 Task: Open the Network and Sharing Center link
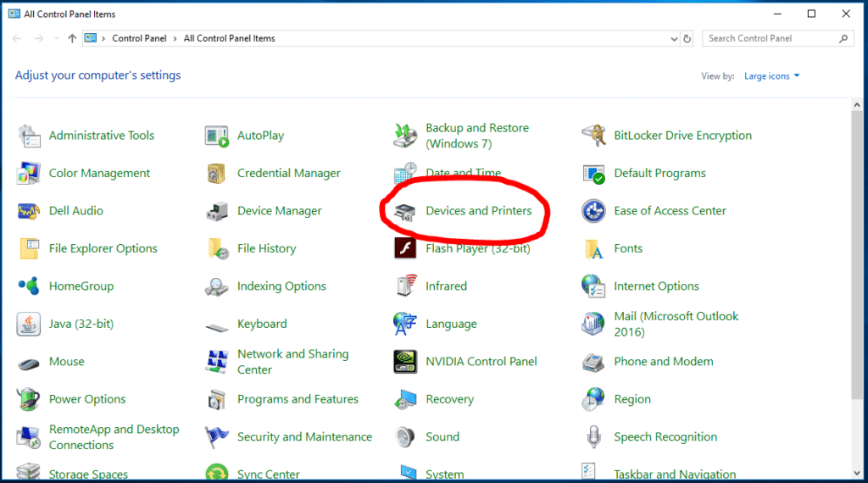click(x=292, y=362)
